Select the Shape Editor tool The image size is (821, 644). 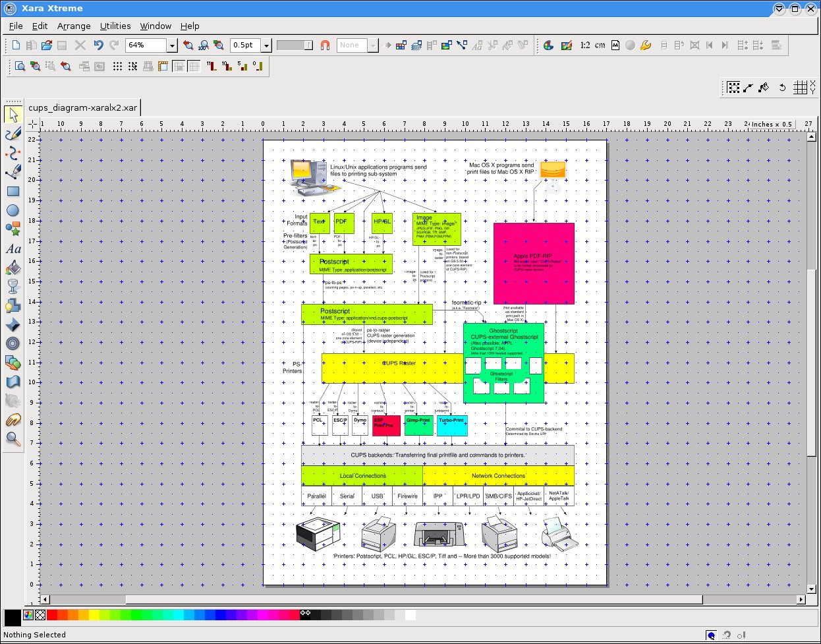point(13,153)
